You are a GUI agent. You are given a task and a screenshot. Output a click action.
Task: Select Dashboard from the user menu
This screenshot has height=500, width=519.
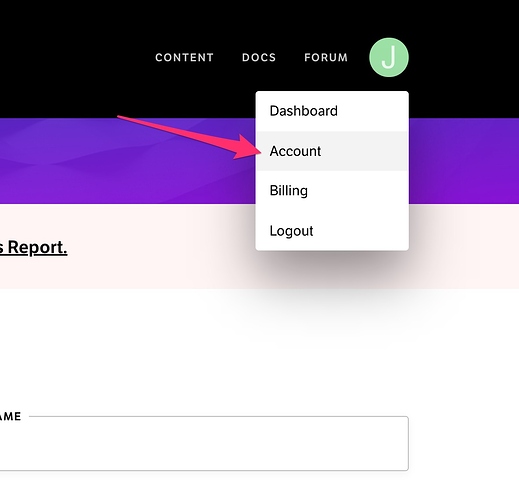pos(332,111)
